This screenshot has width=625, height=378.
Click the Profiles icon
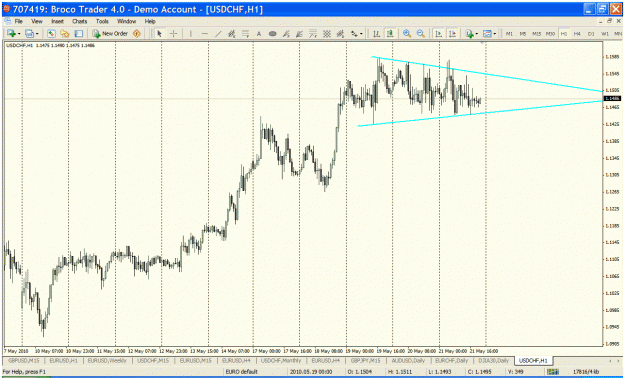coord(29,33)
